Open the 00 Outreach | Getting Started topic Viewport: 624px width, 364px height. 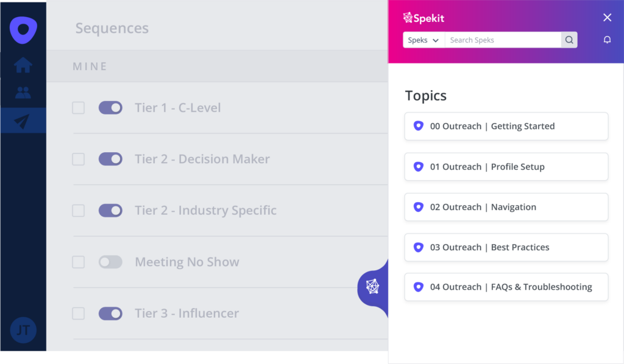click(506, 127)
